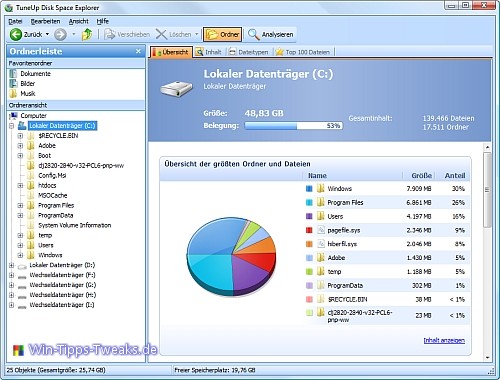Click the Löschen delete X icon
The height and width of the screenshot is (380, 500).
(161, 34)
